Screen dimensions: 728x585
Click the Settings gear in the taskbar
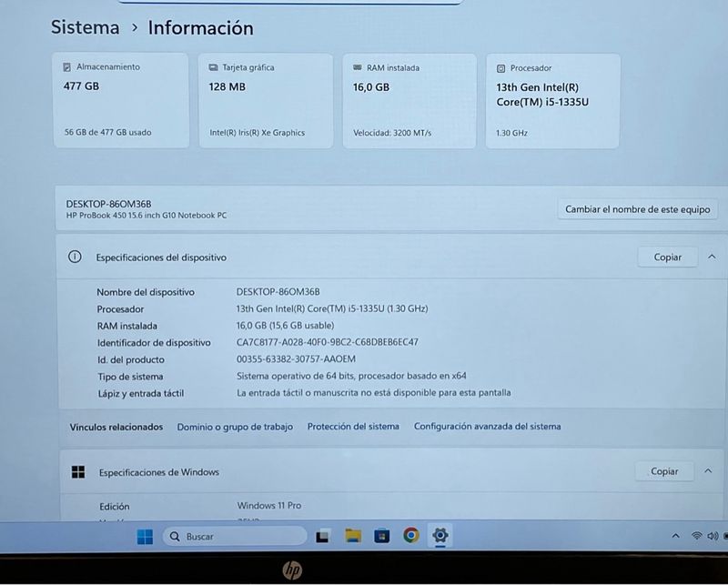click(440, 535)
